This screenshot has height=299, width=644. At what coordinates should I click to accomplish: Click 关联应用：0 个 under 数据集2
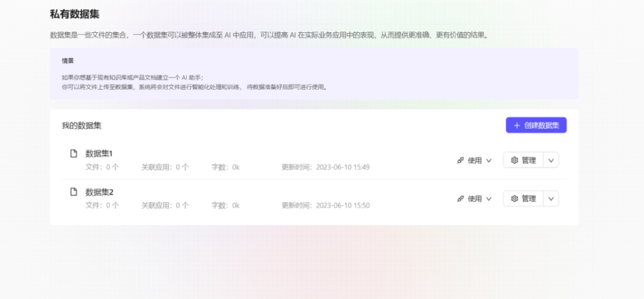click(166, 206)
